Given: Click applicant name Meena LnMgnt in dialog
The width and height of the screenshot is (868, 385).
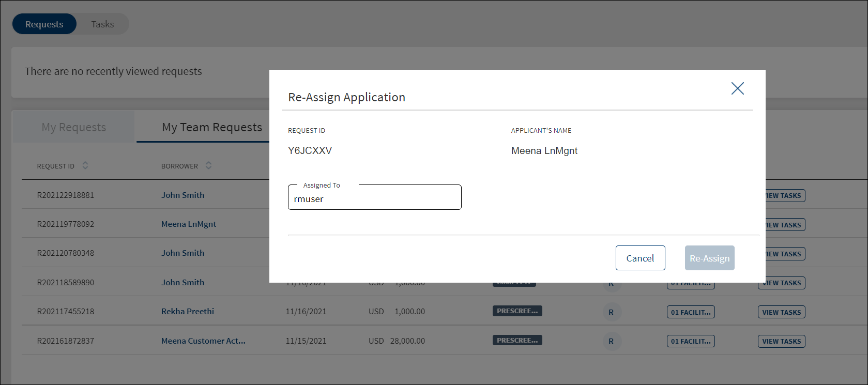Looking at the screenshot, I should 544,150.
